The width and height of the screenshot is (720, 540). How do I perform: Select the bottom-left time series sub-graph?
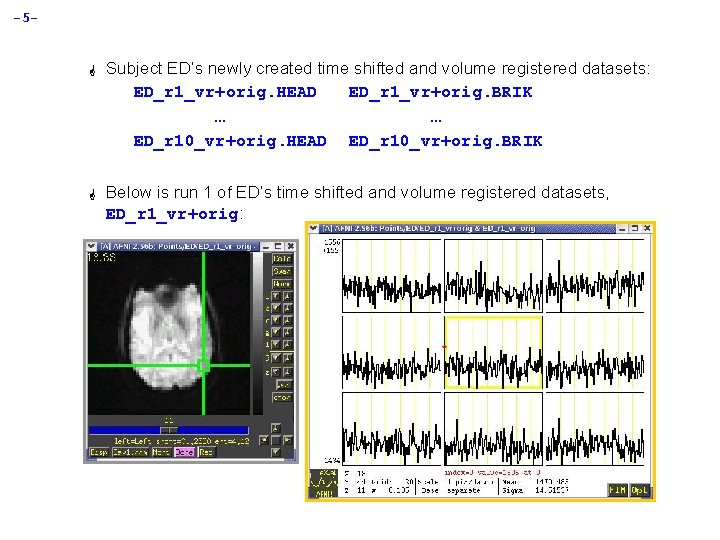(x=392, y=429)
